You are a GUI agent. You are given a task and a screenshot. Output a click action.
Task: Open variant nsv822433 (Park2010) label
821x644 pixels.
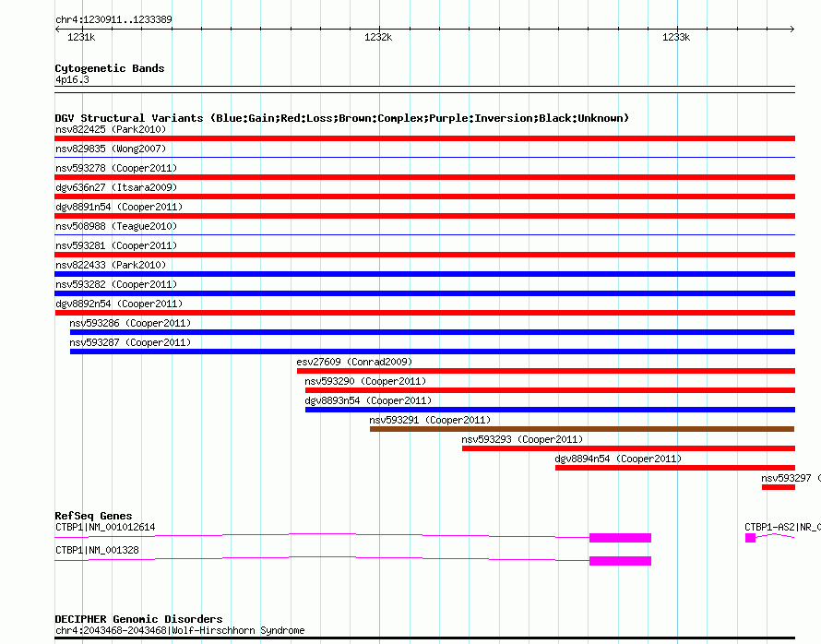(x=111, y=265)
